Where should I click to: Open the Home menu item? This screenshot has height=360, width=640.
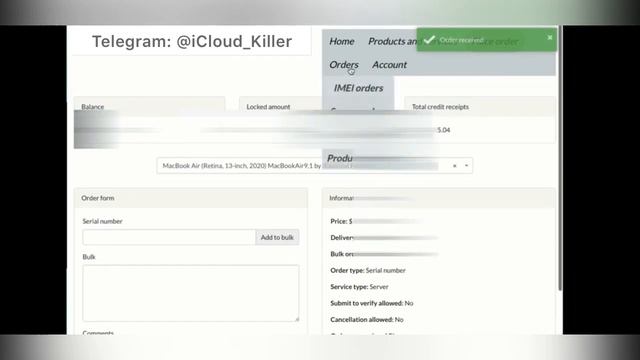342,41
